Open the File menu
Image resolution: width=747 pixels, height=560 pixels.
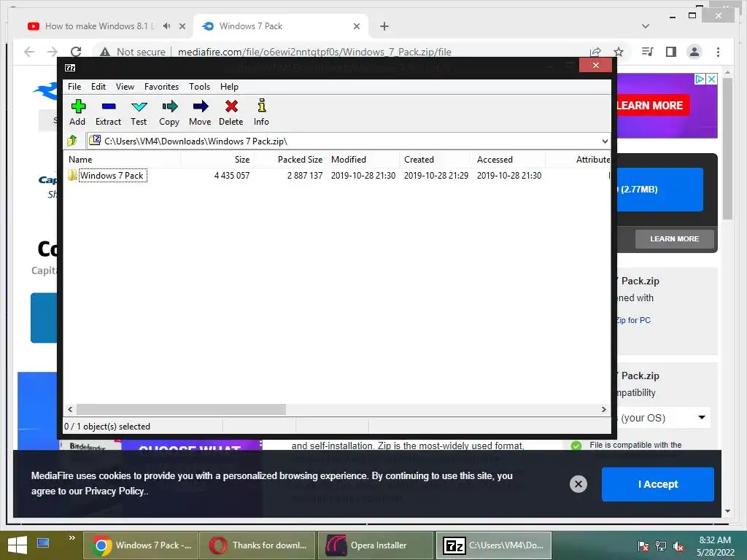click(x=74, y=87)
